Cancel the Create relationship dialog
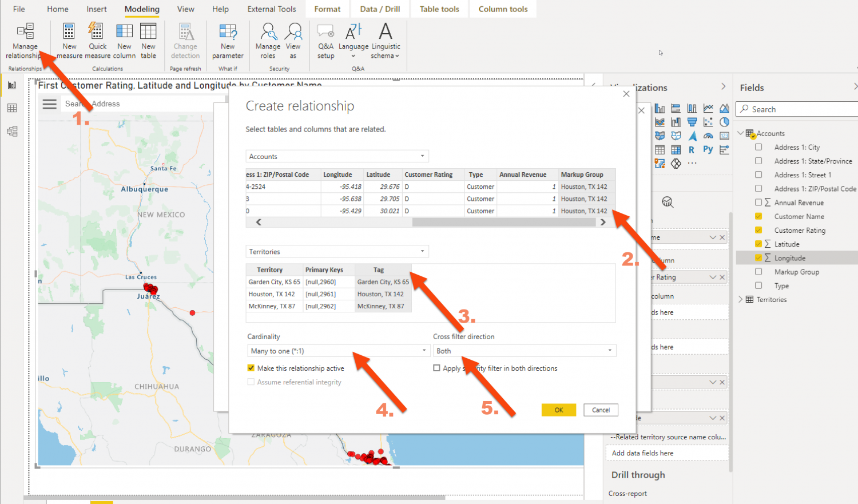The image size is (858, 504). [x=601, y=410]
